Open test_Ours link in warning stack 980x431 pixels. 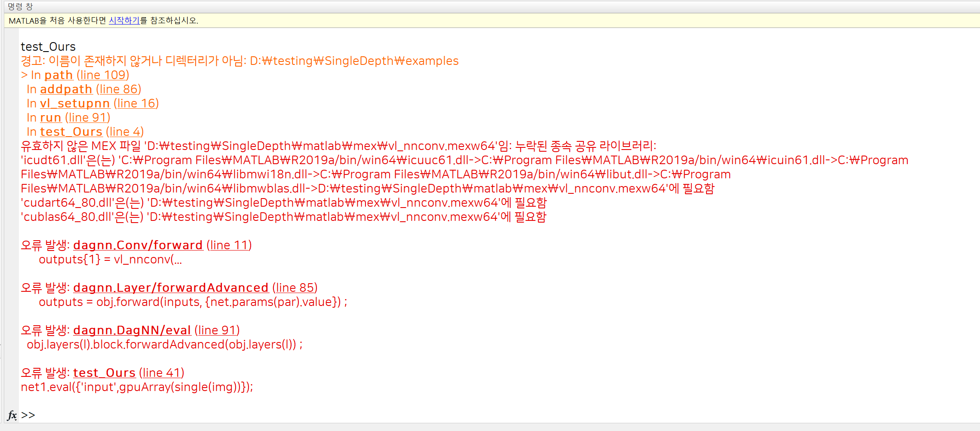pos(71,131)
